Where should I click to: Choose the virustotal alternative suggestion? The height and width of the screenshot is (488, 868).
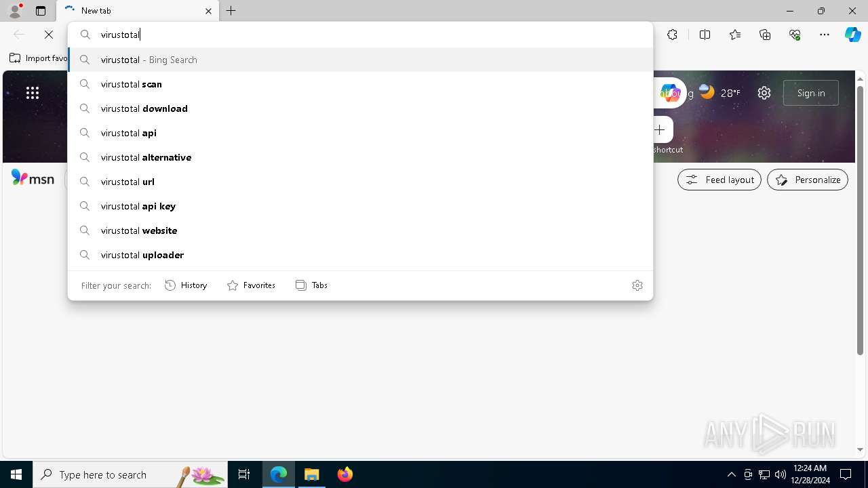coord(360,157)
